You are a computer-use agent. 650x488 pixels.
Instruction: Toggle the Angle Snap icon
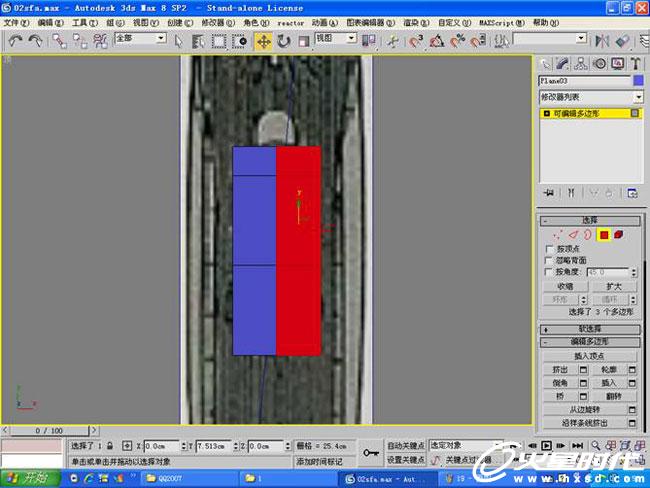pyautogui.click(x=437, y=41)
